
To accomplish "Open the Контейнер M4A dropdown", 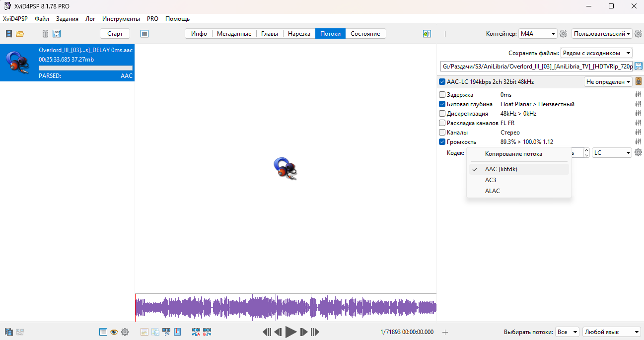I will pos(538,34).
